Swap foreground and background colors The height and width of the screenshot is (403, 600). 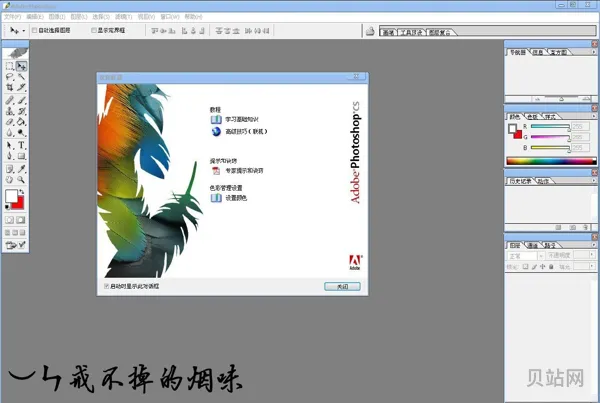[x=22, y=191]
